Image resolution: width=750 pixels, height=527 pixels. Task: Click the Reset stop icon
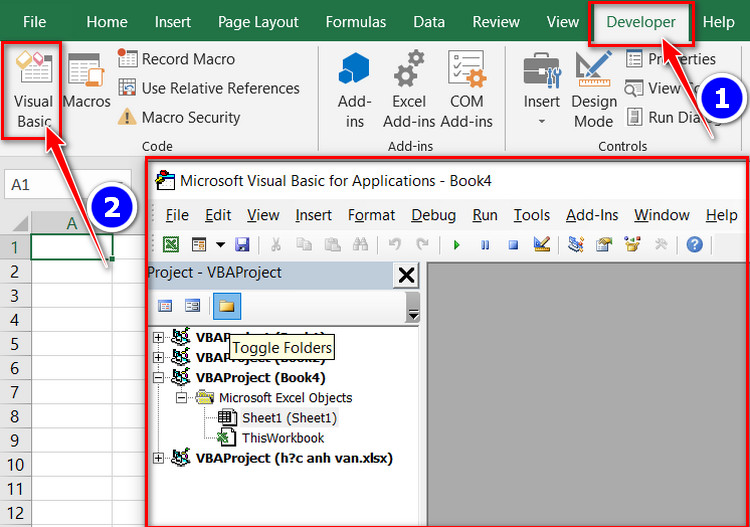pos(513,245)
